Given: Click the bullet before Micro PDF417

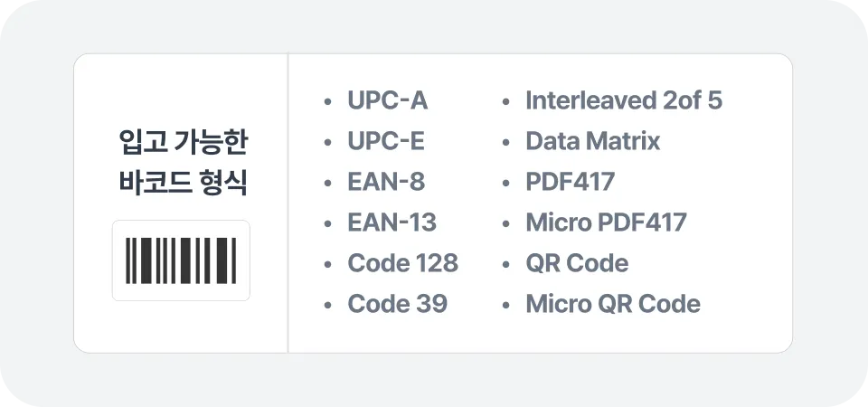Looking at the screenshot, I should pyautogui.click(x=505, y=223).
